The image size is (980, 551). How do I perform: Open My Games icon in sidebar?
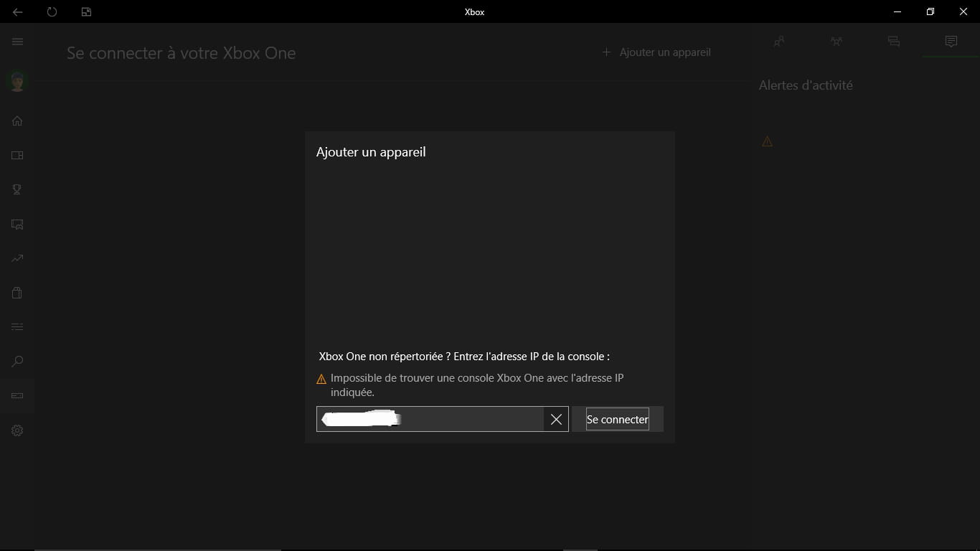click(x=17, y=155)
